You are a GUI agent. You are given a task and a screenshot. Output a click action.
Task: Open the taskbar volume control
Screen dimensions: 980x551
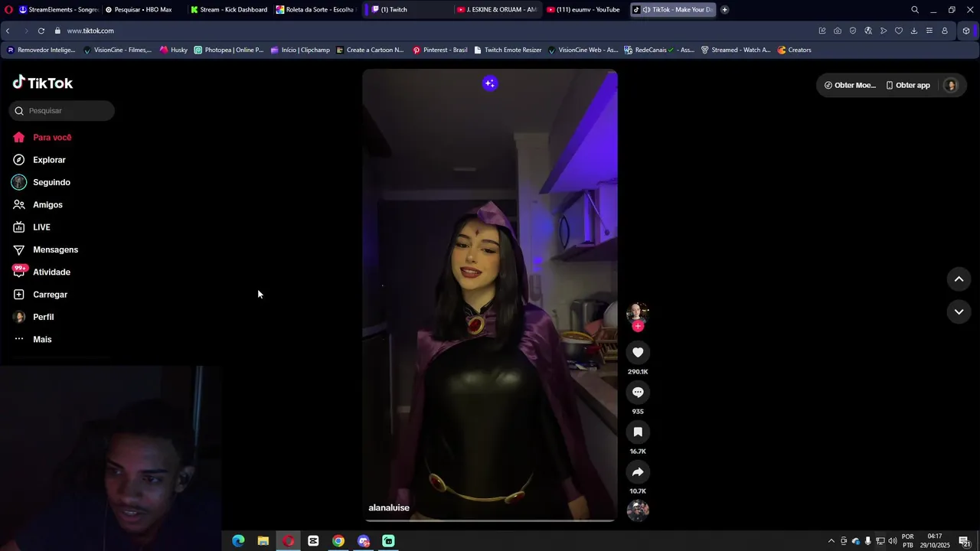click(892, 541)
